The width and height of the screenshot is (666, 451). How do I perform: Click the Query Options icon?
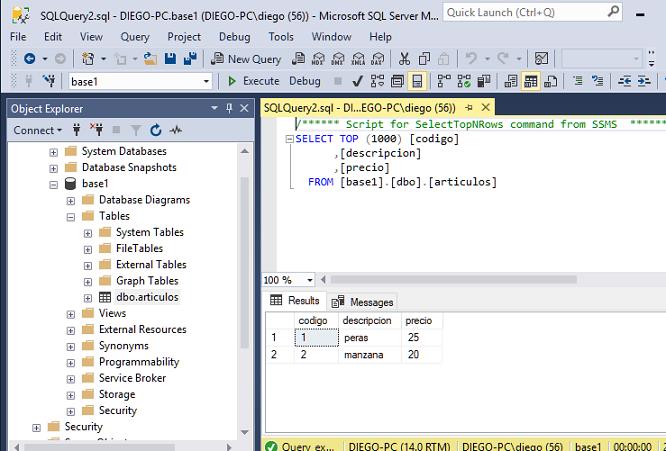(x=397, y=81)
